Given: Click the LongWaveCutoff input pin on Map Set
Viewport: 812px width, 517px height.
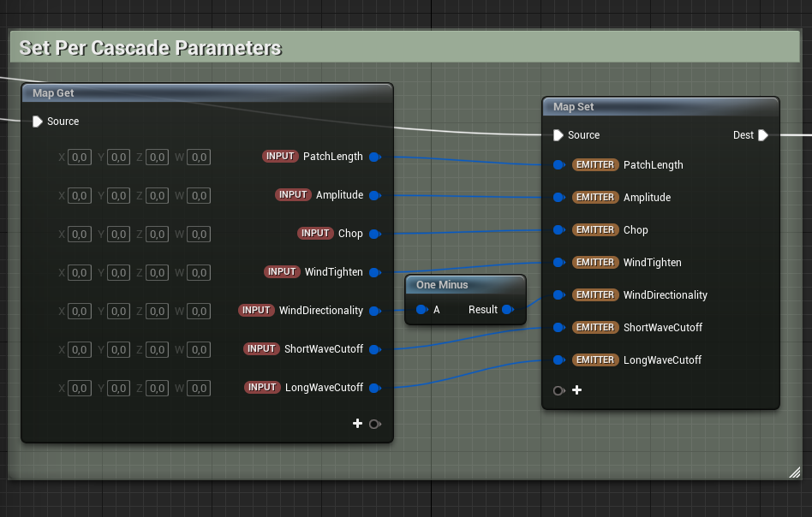Looking at the screenshot, I should point(558,360).
